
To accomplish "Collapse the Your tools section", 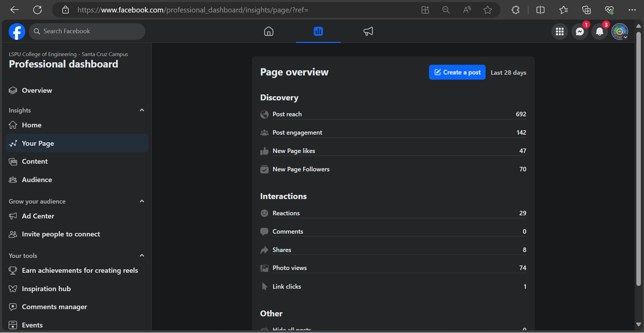I will tap(142, 255).
